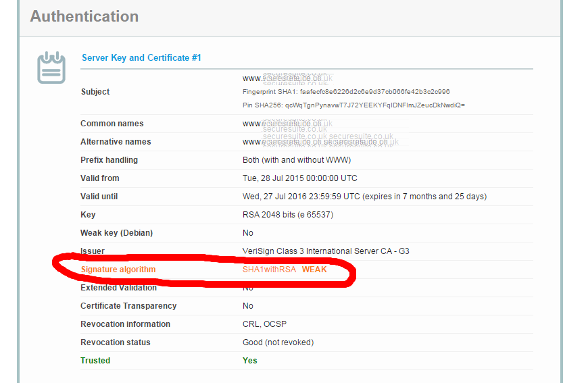Select 'Tue, 28 Jul 2015 00:00:00 UTC' value
Viewport: 588px width, 383px height.
coord(299,178)
